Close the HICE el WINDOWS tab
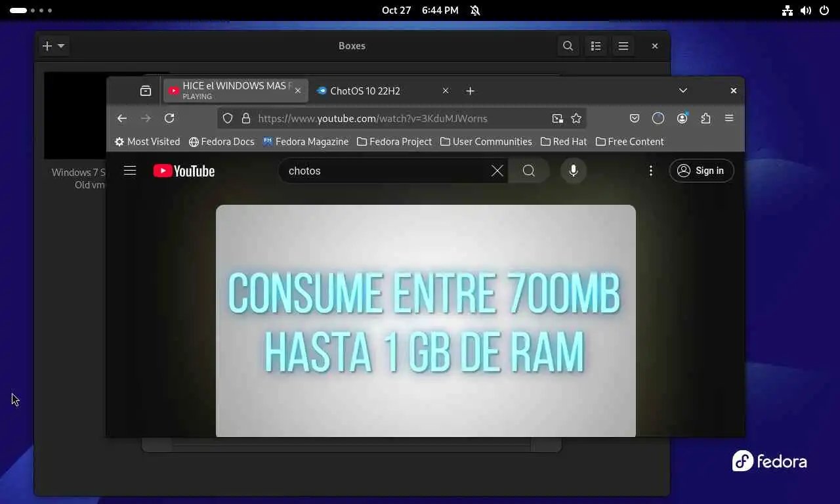840x504 pixels. [x=298, y=91]
